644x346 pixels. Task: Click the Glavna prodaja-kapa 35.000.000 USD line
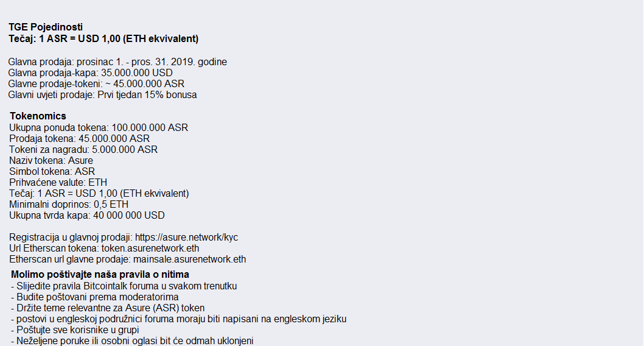[90, 72]
